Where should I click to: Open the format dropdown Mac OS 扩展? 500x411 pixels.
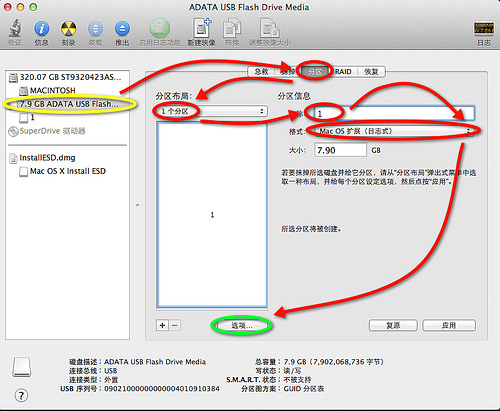click(x=393, y=131)
